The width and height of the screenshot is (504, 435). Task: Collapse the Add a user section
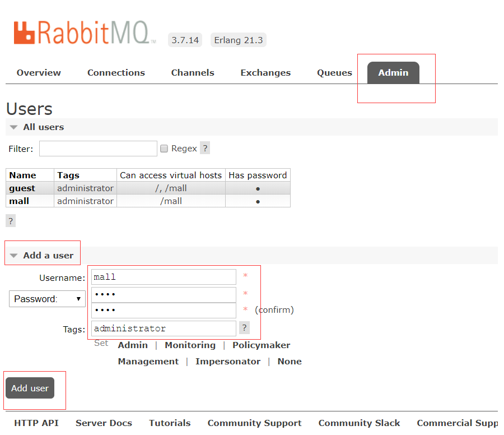pyautogui.click(x=42, y=256)
